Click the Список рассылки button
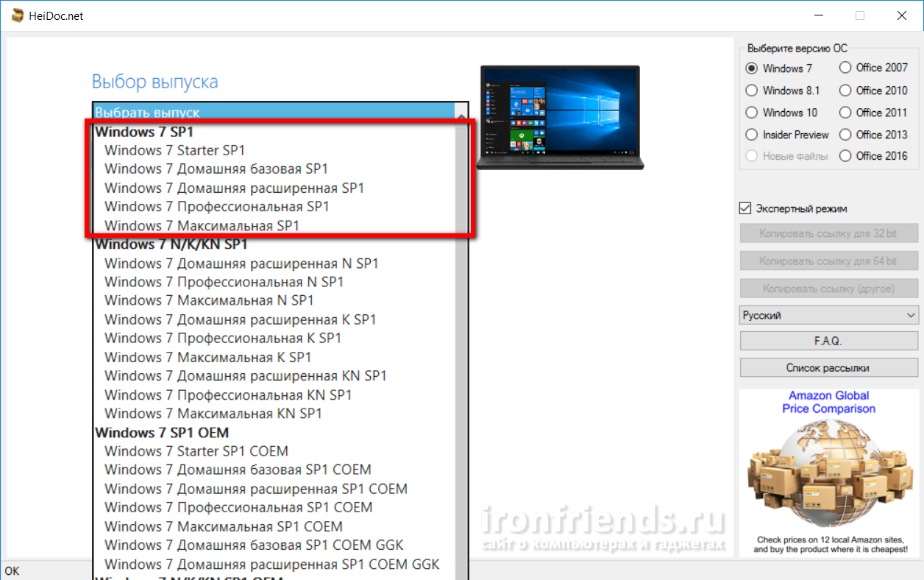 (x=829, y=367)
